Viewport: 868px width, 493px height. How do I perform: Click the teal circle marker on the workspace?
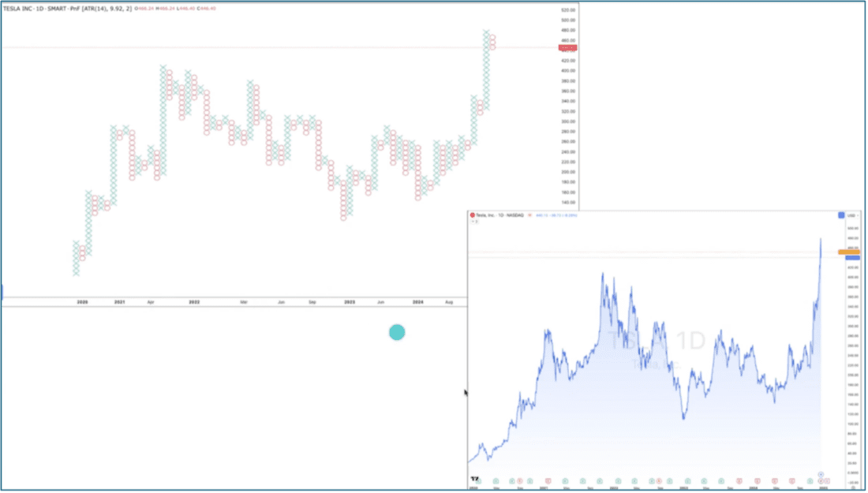point(397,332)
